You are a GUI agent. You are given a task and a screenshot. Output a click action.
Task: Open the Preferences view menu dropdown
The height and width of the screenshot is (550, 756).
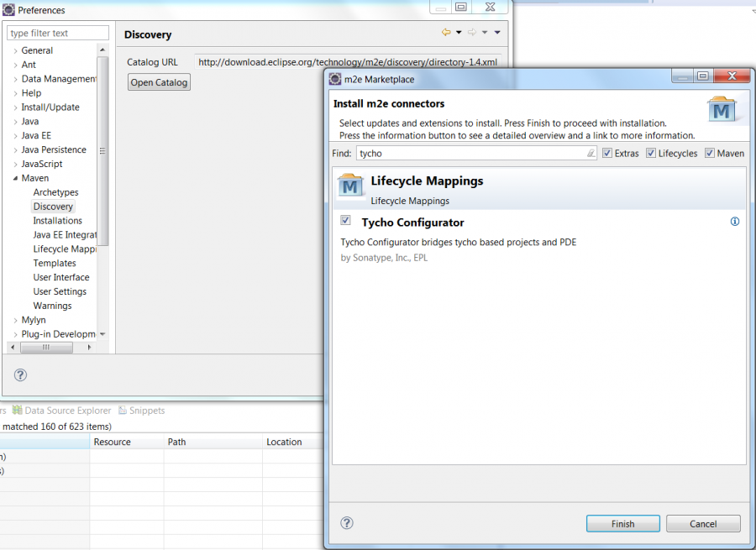[x=497, y=33]
